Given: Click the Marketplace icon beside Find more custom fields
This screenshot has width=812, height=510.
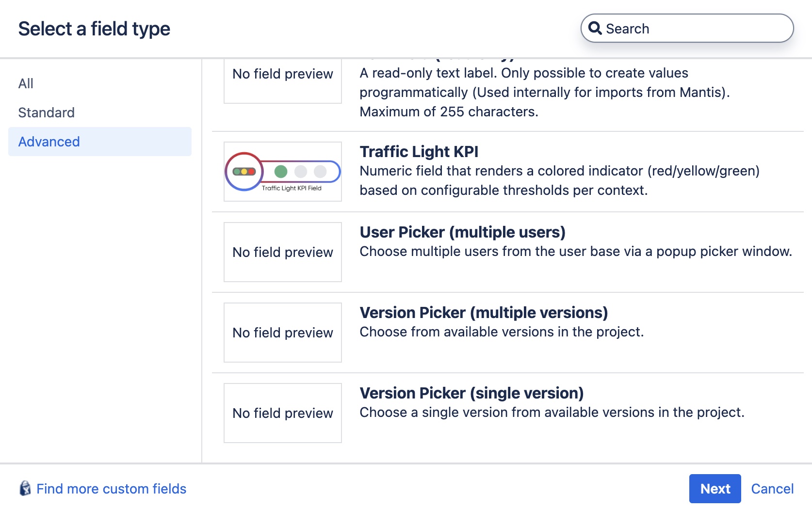Looking at the screenshot, I should (25, 488).
